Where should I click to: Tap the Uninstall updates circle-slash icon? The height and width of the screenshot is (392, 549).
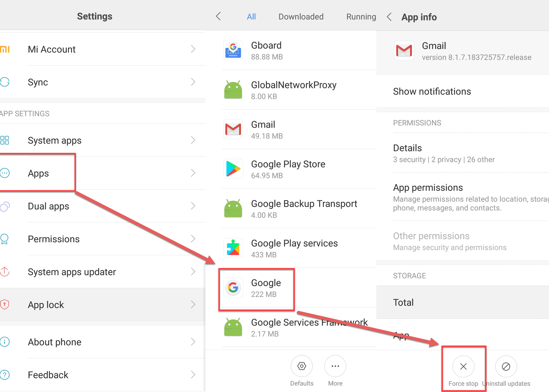point(506,366)
